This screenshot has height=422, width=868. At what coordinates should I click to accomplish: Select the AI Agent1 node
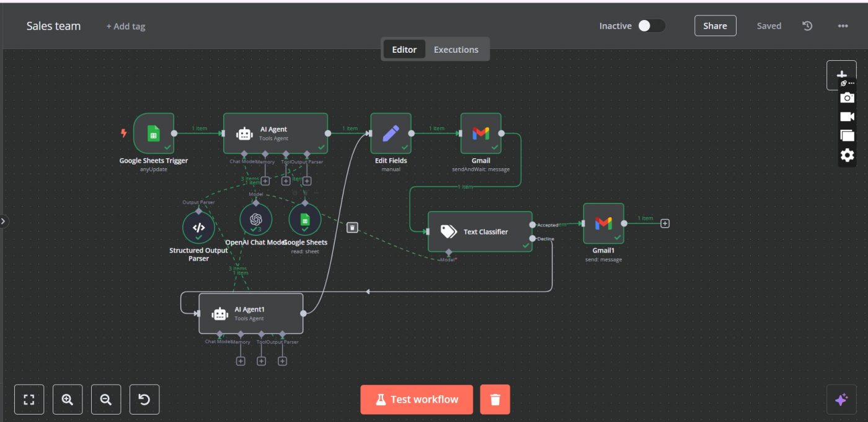(x=251, y=313)
